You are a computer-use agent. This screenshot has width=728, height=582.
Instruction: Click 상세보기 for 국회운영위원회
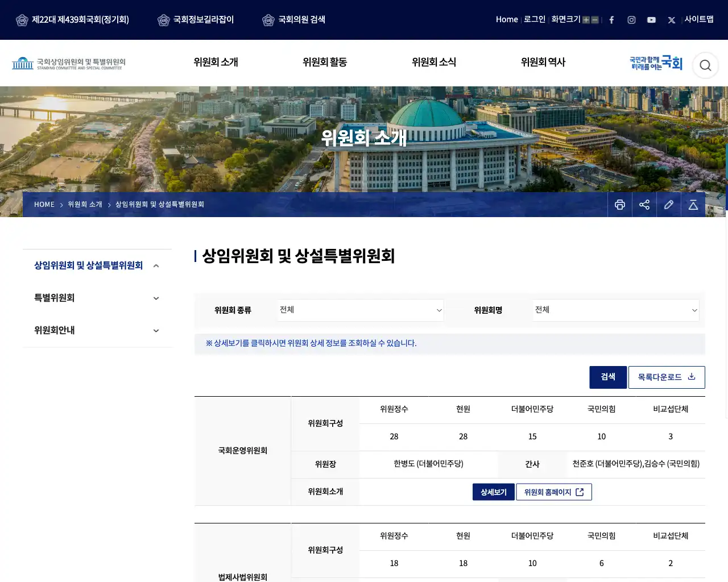[x=494, y=492]
